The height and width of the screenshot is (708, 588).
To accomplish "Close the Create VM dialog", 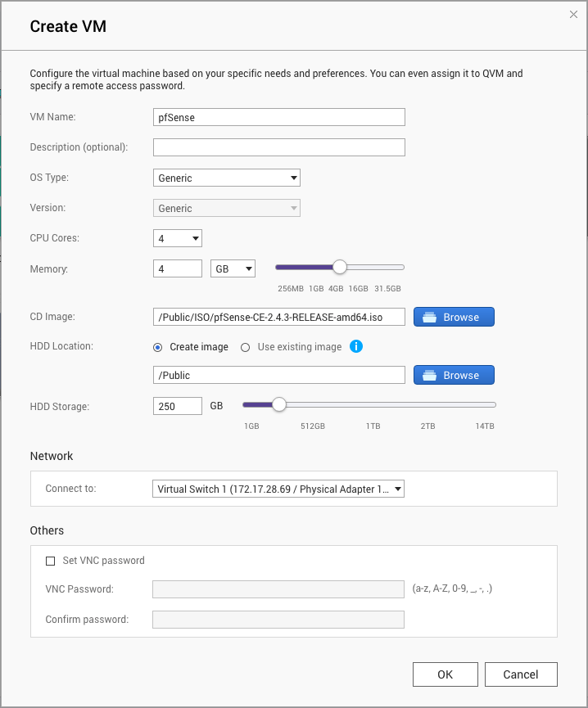I will pos(574,14).
